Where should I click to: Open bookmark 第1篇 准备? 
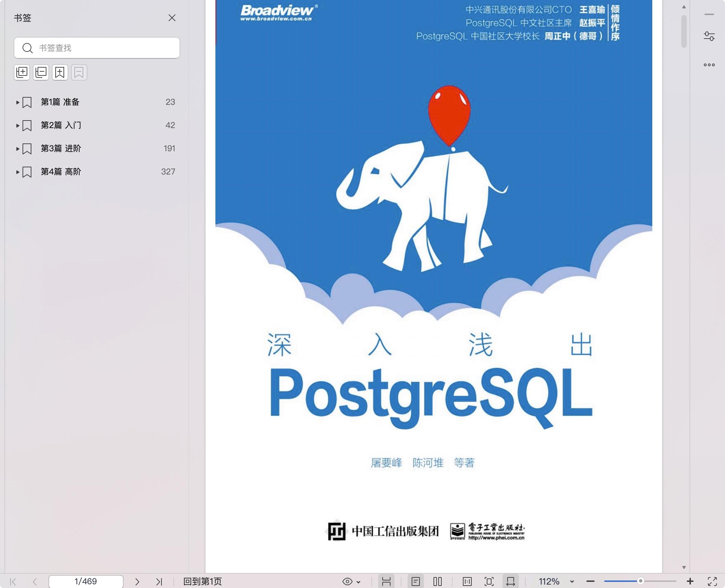click(60, 102)
